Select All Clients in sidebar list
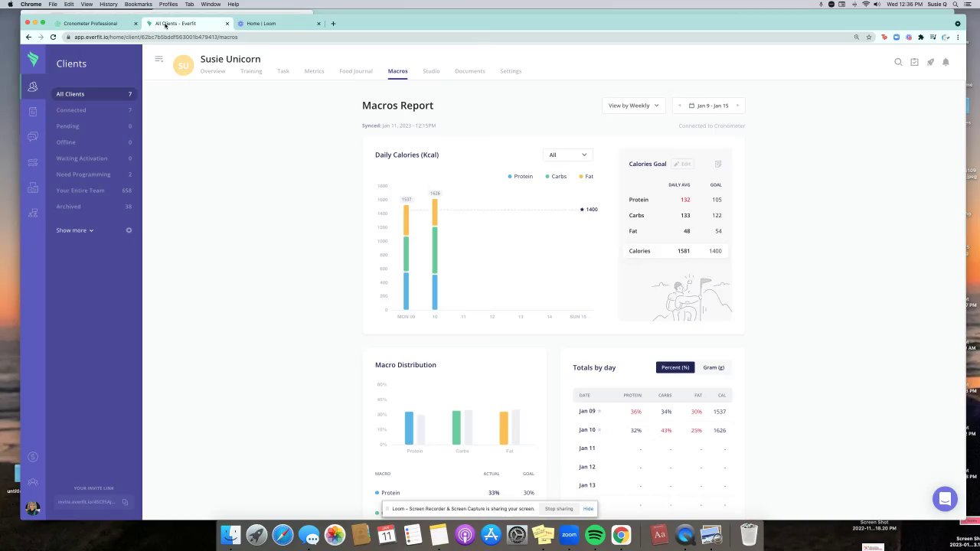The width and height of the screenshot is (980, 551). tap(94, 94)
